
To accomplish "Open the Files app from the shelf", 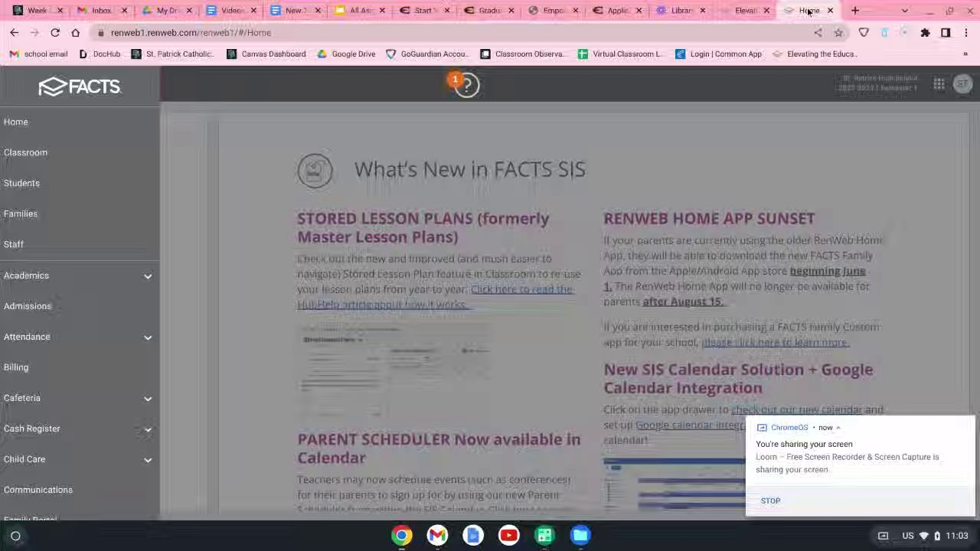I will pyautogui.click(x=580, y=536).
